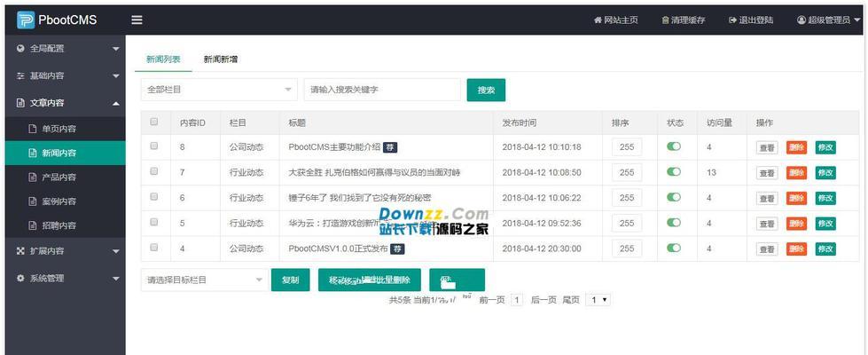The width and height of the screenshot is (868, 355).
Task: Switch to the 新闻列表 tab
Action: click(163, 59)
